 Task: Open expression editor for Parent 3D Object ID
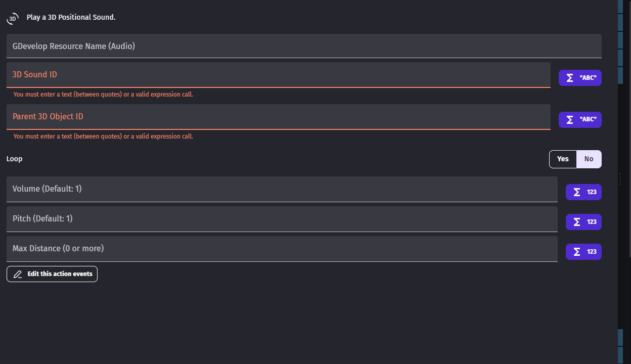point(580,120)
